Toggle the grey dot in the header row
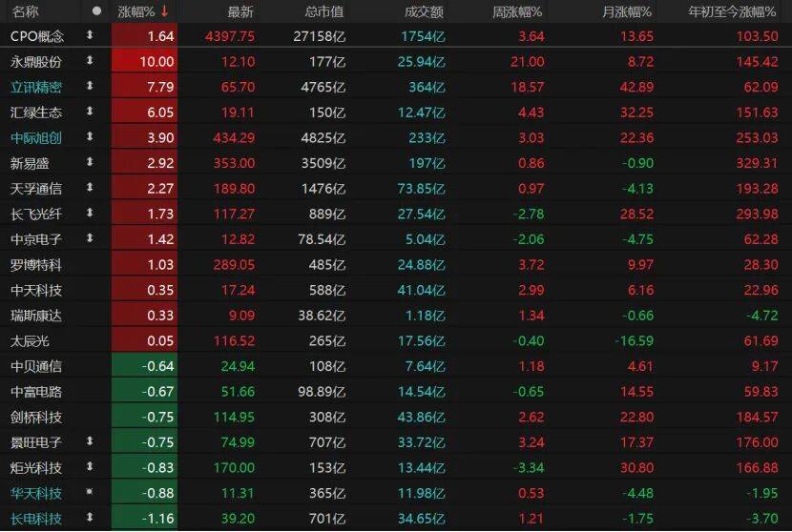Viewport: 792px width, 532px height. point(95,11)
